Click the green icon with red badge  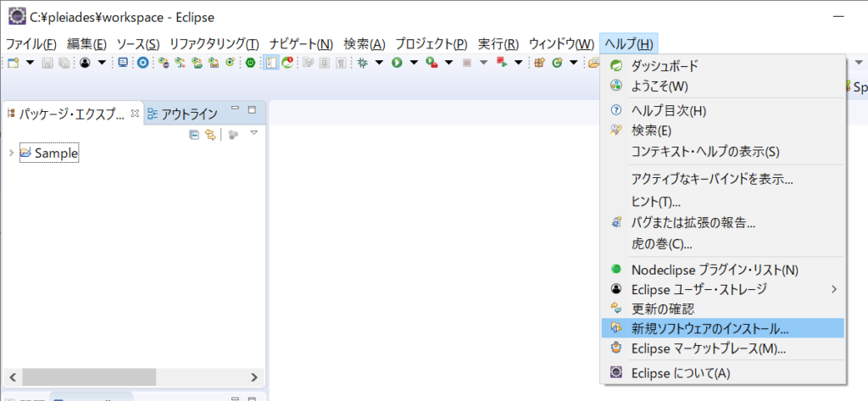click(x=287, y=63)
